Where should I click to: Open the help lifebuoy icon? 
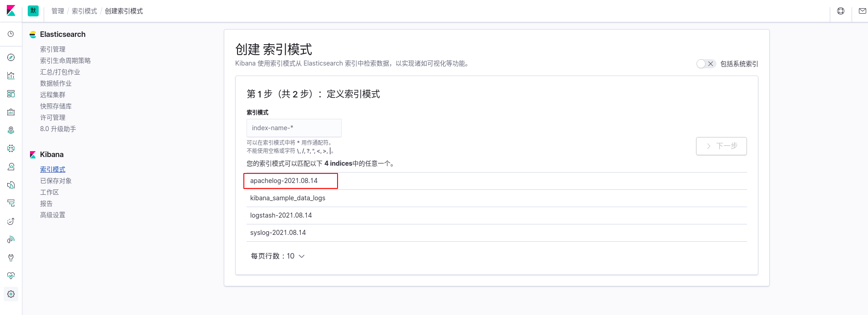(841, 11)
